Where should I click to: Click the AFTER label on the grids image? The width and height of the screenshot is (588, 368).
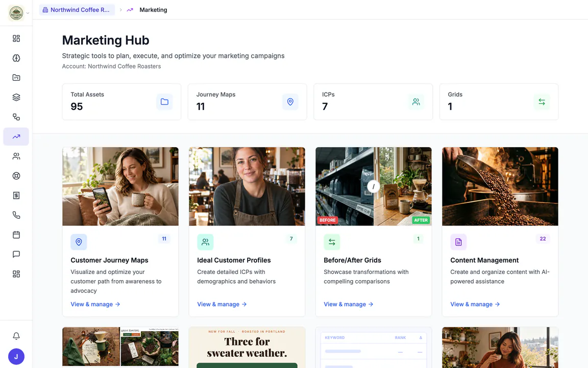pyautogui.click(x=421, y=220)
